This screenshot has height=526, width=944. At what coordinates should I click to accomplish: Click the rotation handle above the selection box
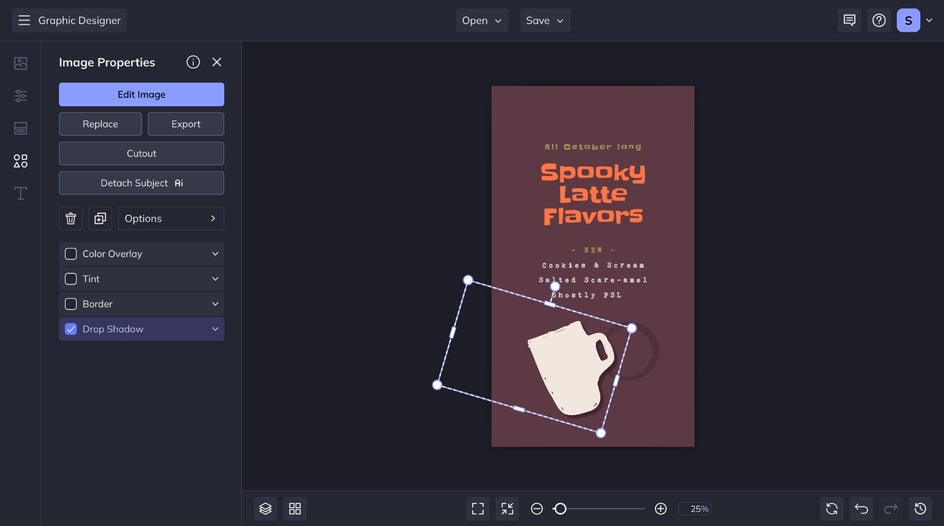pyautogui.click(x=555, y=286)
